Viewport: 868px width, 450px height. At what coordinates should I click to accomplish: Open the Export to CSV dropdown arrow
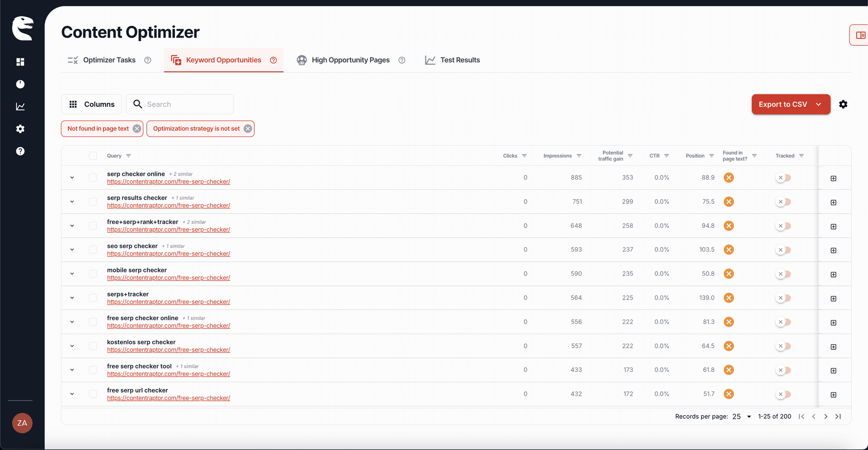pos(818,104)
